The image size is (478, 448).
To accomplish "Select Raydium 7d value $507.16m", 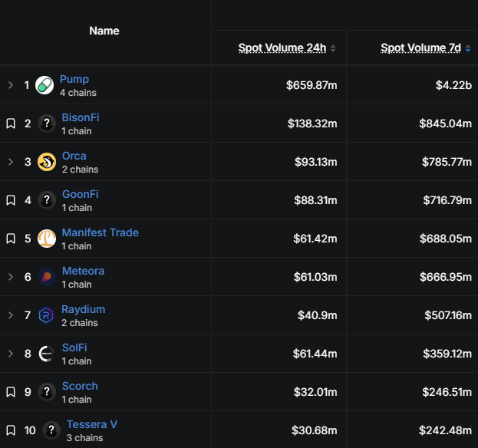I will (x=448, y=315).
